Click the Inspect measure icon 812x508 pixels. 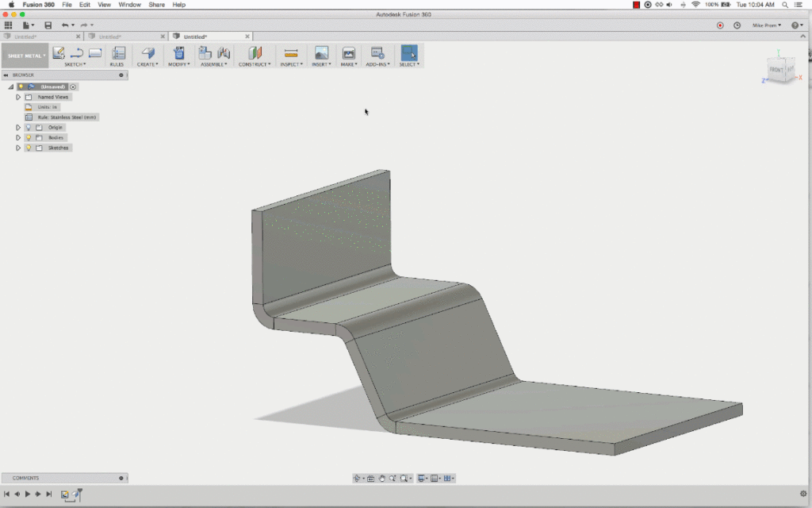tap(291, 53)
